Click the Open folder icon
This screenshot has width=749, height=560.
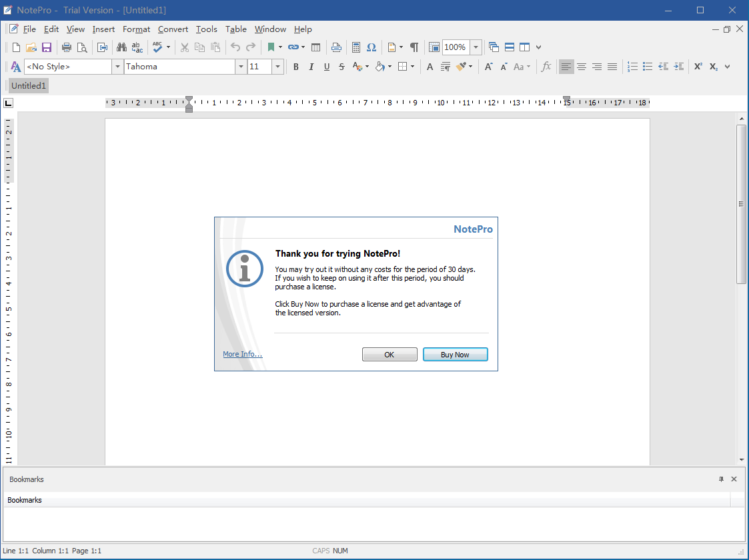[31, 47]
